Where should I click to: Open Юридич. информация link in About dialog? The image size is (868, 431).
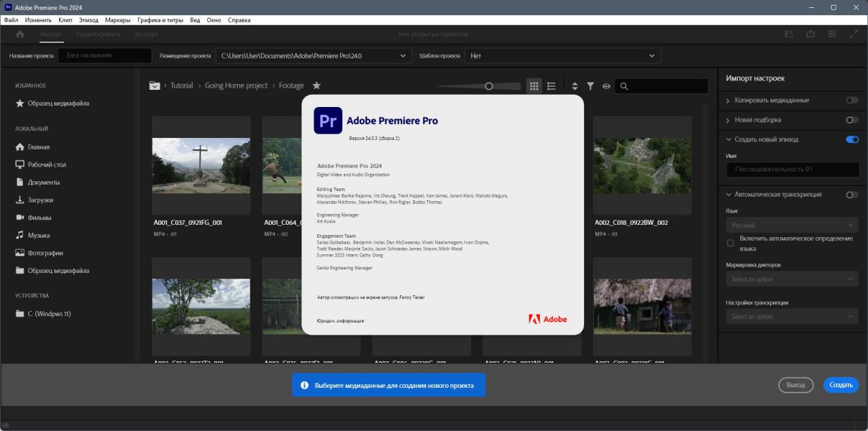click(340, 320)
